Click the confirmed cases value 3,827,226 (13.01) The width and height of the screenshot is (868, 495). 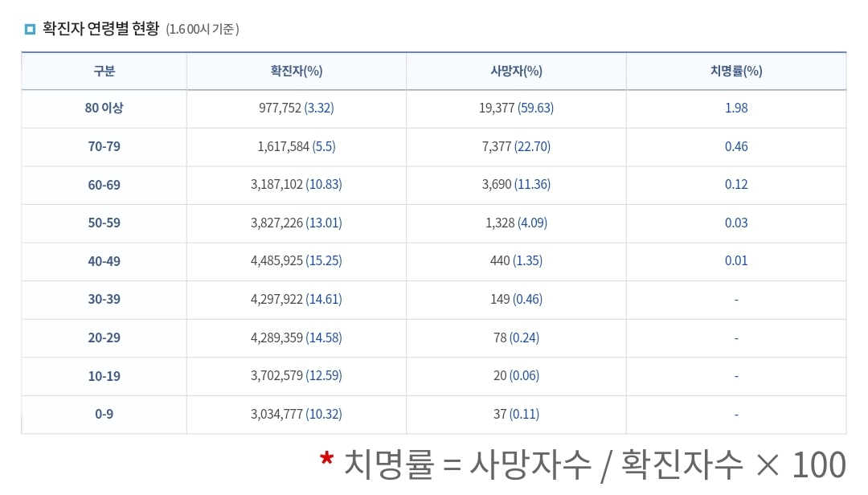point(296,223)
